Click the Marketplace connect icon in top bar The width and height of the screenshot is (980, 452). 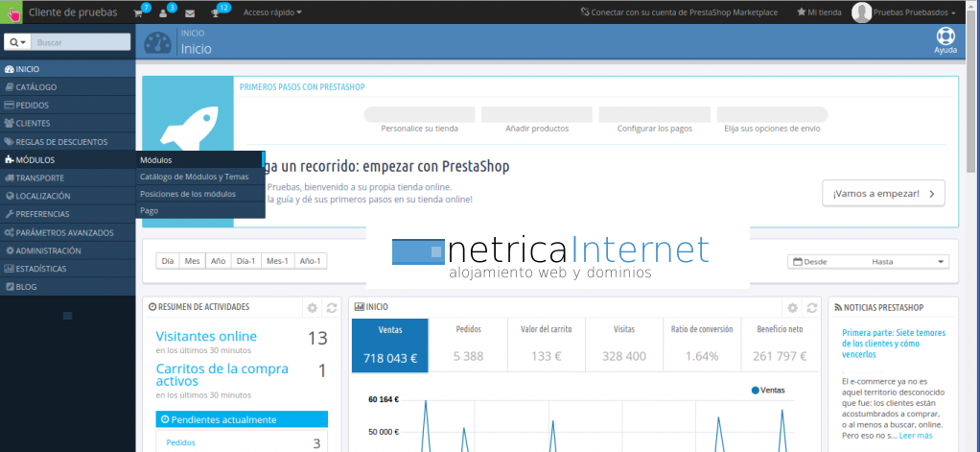click(584, 12)
